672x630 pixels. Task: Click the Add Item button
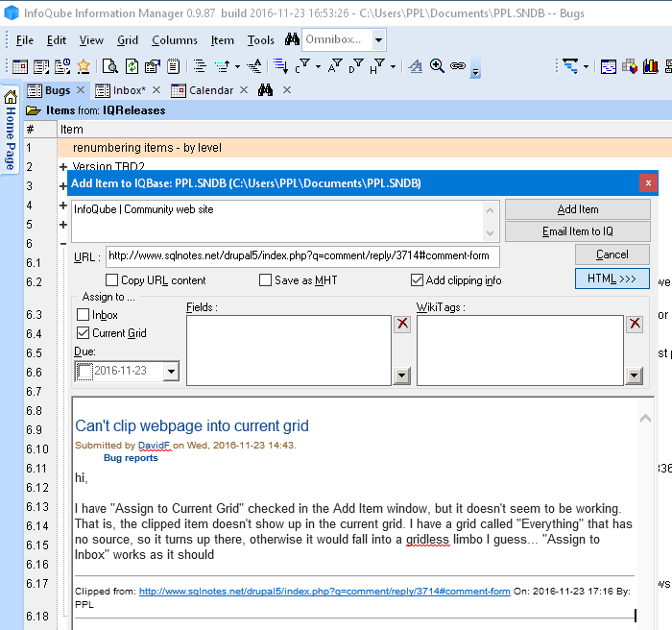pyautogui.click(x=578, y=209)
